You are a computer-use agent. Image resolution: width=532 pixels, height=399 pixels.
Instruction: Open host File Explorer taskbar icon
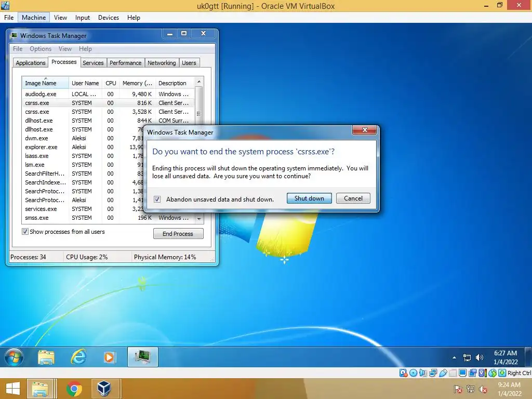pos(40,389)
